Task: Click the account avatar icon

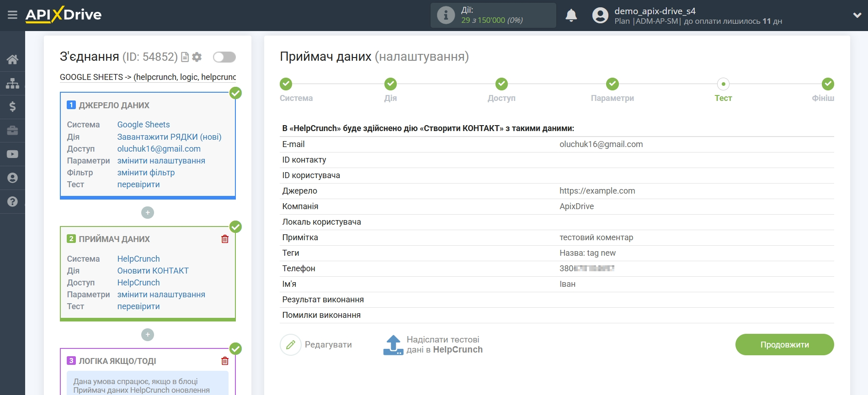Action: coord(600,15)
